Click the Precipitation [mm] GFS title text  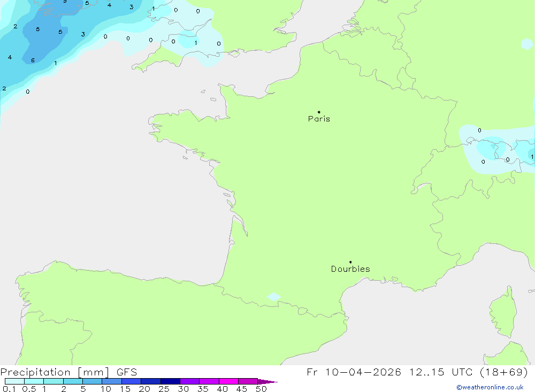click(x=68, y=372)
